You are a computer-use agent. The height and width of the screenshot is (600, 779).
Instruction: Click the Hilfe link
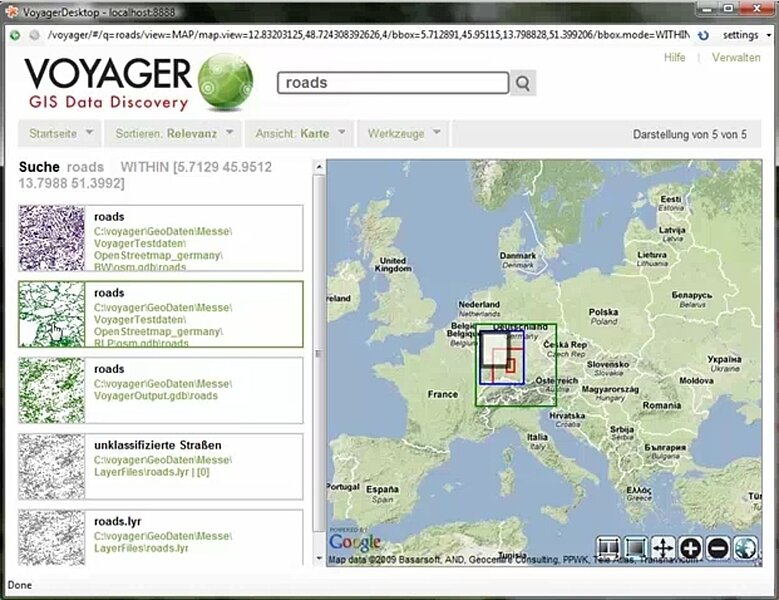(x=675, y=58)
